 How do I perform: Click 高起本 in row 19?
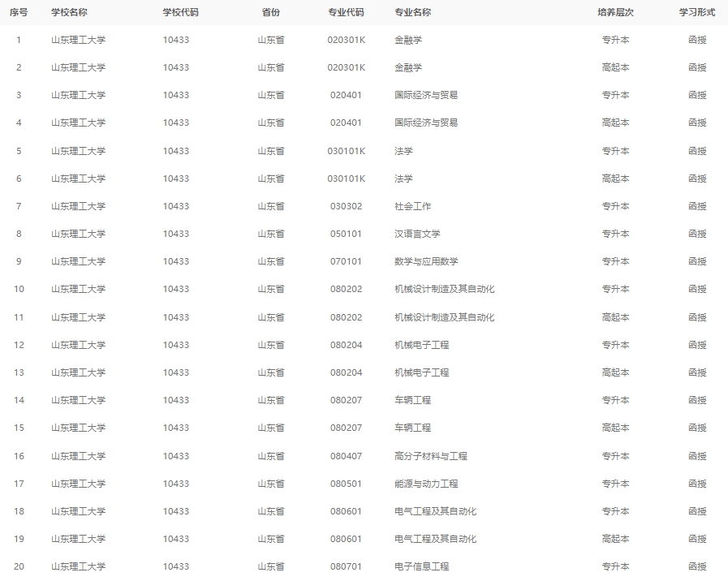click(616, 539)
